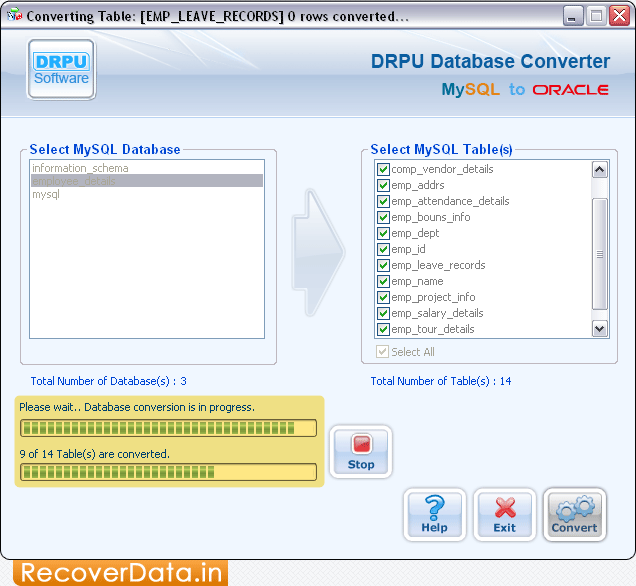Image resolution: width=636 pixels, height=586 pixels.
Task: Toggle emp_name table checkbox
Action: [383, 281]
